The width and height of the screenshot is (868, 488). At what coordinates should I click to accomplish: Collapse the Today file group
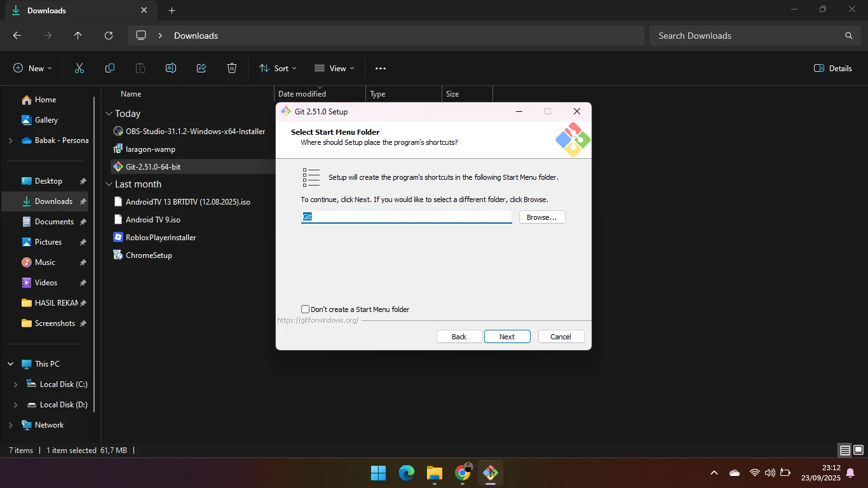pos(109,114)
